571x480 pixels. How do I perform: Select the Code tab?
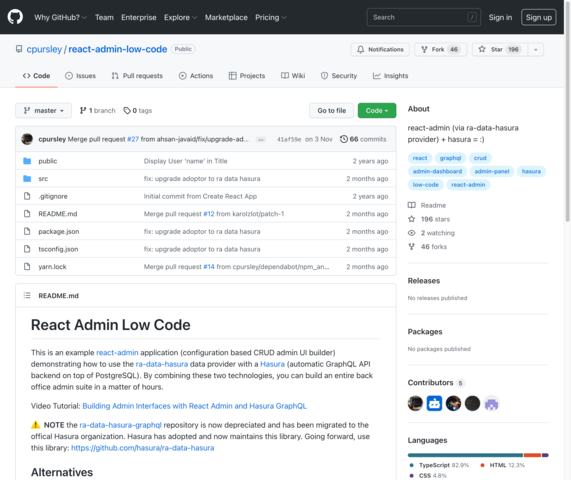pos(36,76)
